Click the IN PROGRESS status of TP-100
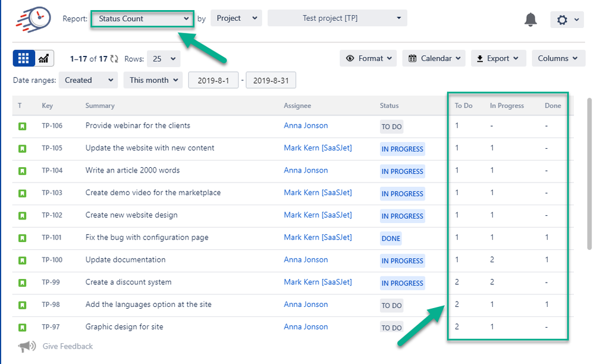Image resolution: width=594 pixels, height=364 pixels. click(x=403, y=261)
